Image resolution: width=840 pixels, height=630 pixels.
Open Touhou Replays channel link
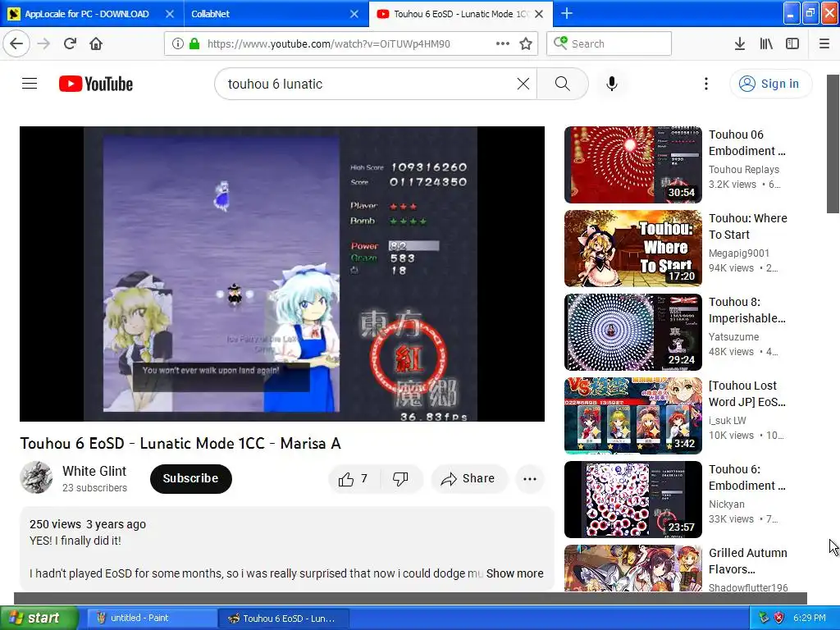(744, 169)
